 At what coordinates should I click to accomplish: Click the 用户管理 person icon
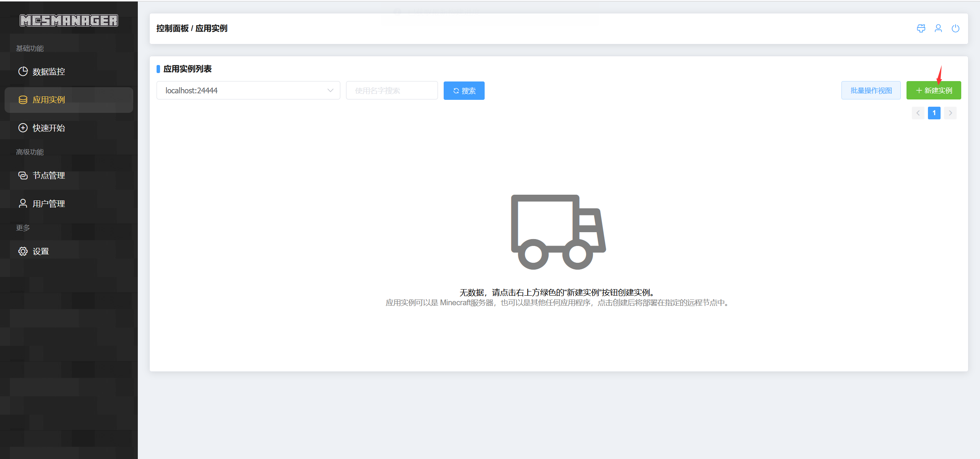[x=23, y=203]
